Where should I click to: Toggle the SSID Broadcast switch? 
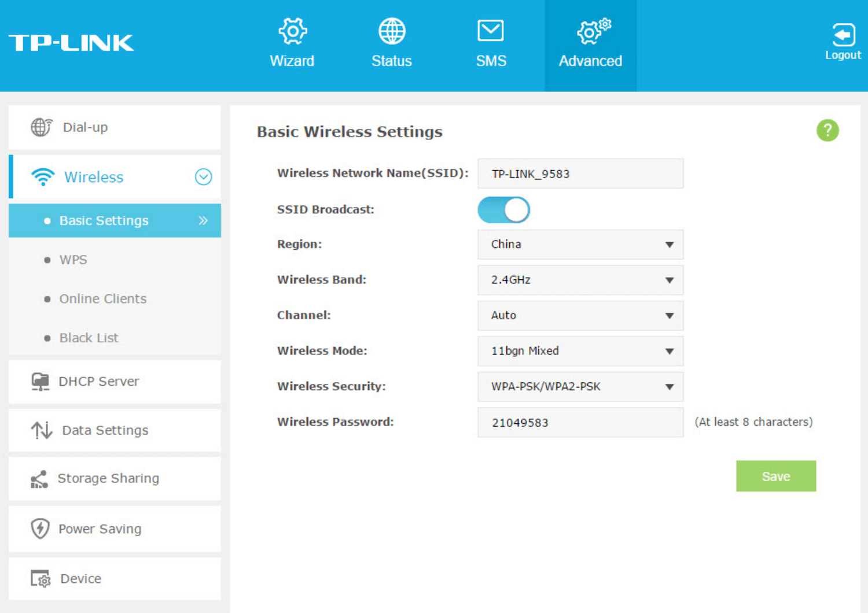click(503, 210)
